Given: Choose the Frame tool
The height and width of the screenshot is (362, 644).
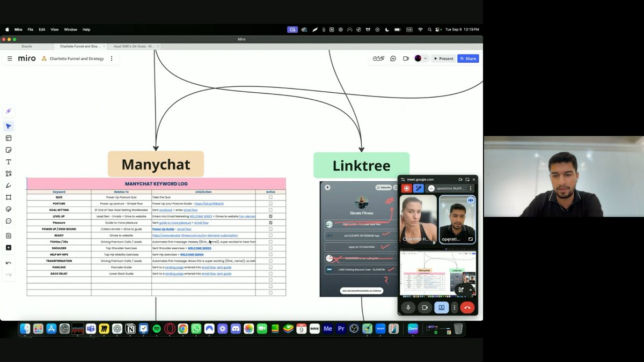Looking at the screenshot, I should point(9,197).
